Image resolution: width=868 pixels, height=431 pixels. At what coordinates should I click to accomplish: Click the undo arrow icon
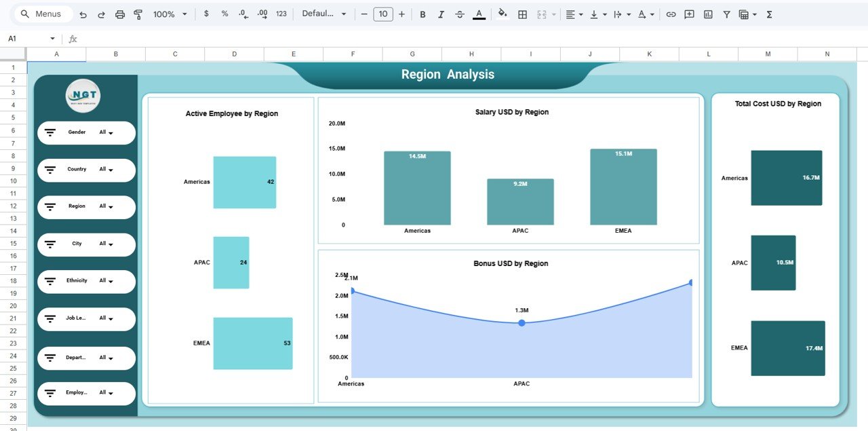[x=83, y=14]
